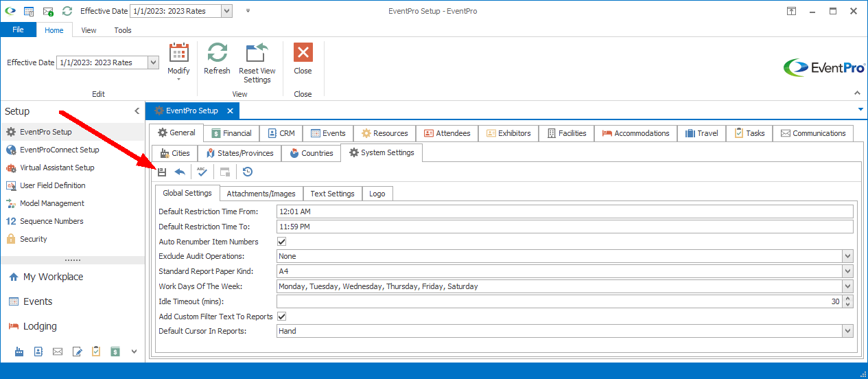Switch to Attachments/Images tab
This screenshot has height=379, width=868.
(261, 194)
